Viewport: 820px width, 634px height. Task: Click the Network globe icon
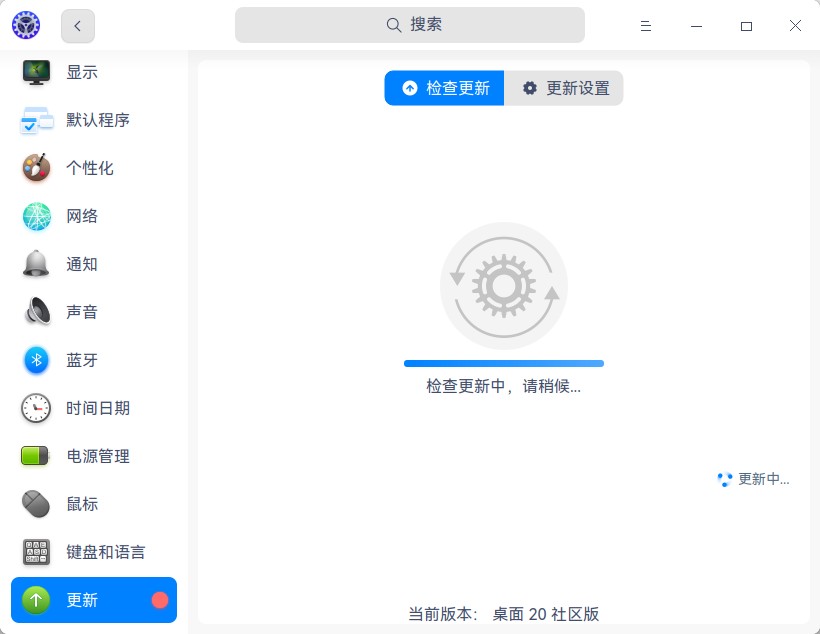click(x=37, y=216)
